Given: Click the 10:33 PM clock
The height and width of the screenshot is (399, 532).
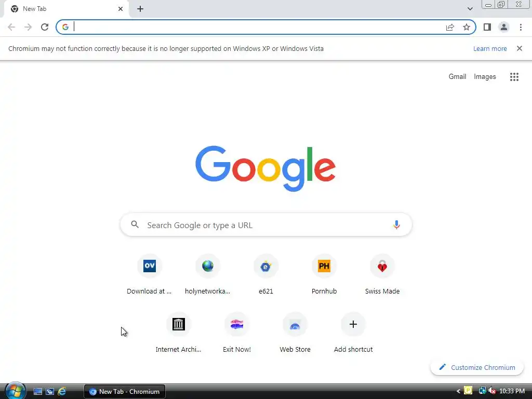Looking at the screenshot, I should tap(512, 391).
